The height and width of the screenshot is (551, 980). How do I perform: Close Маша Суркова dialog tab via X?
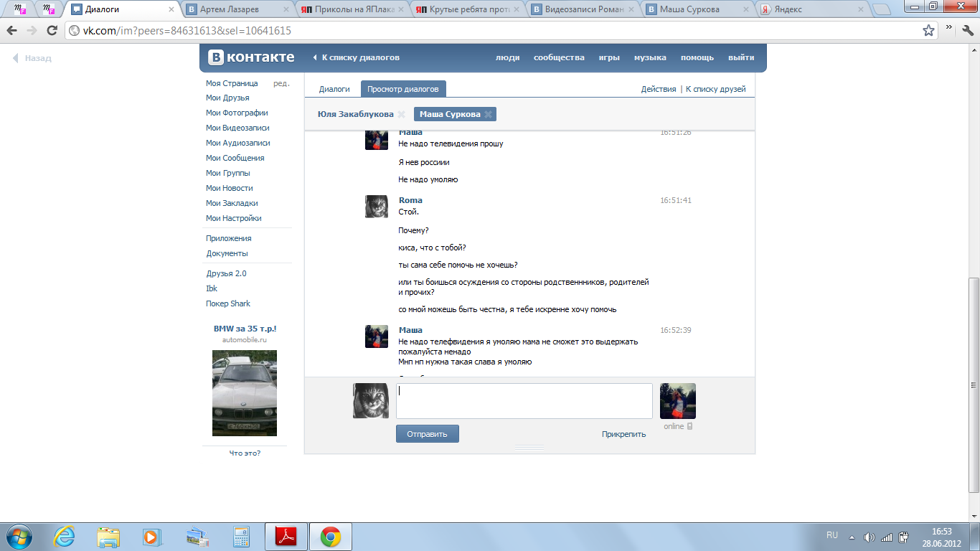pyautogui.click(x=488, y=114)
